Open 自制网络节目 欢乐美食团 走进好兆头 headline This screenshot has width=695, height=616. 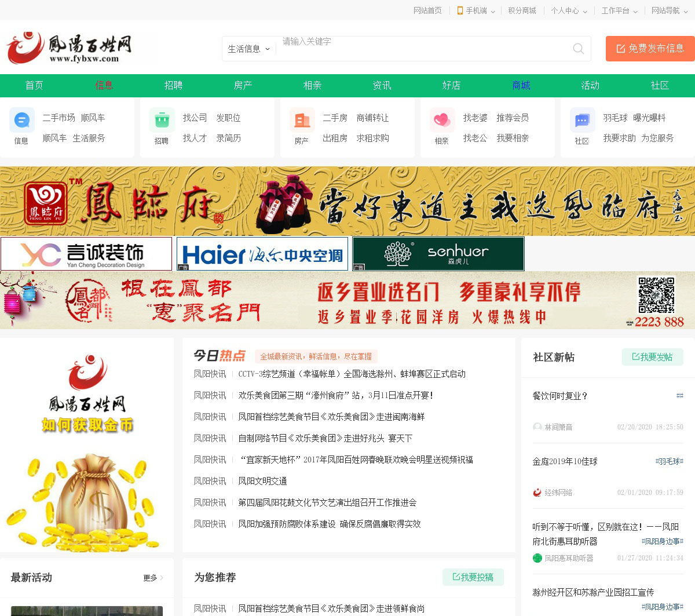pyautogui.click(x=325, y=438)
